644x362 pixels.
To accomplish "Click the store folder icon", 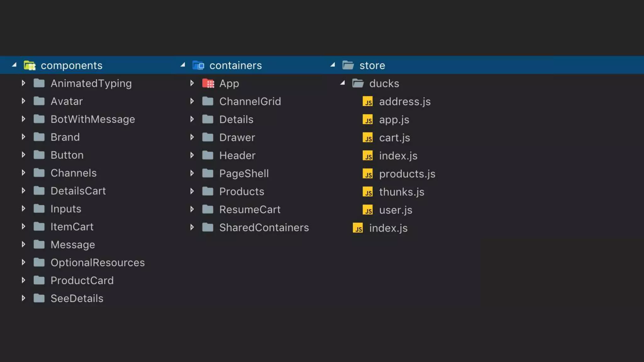I will coord(348,65).
